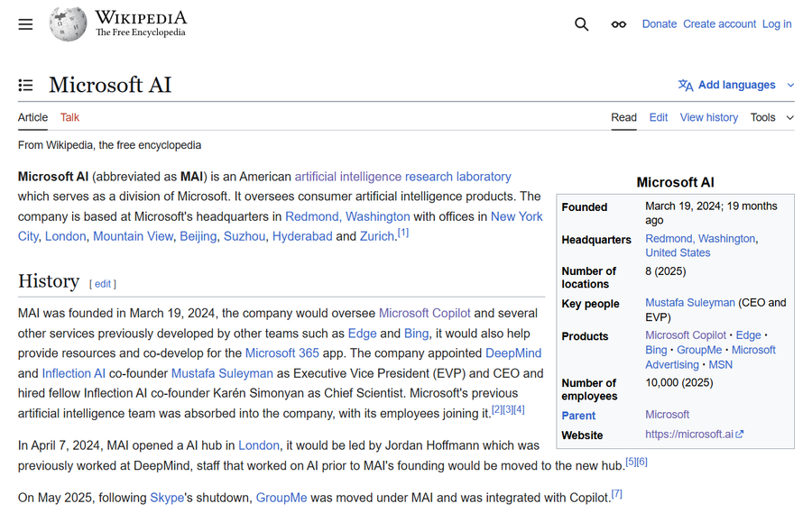Open the main hamburger menu
This screenshot has height=513, width=812.
tap(25, 24)
